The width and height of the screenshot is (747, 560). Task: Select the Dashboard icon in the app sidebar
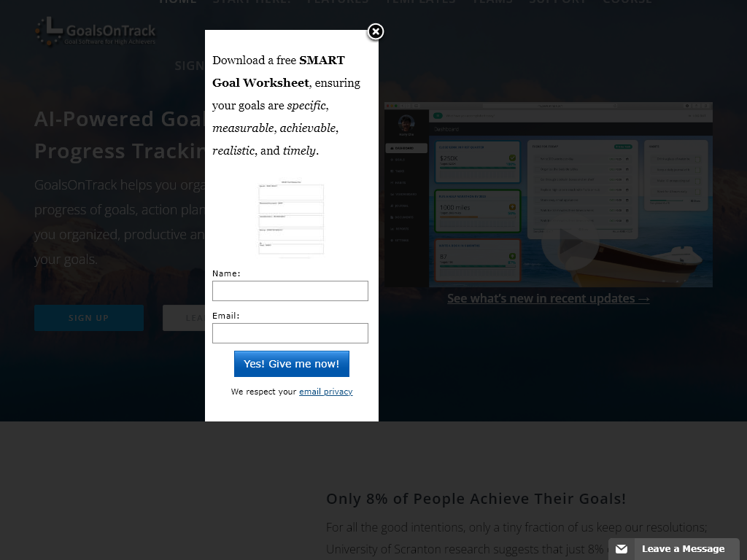(391, 148)
